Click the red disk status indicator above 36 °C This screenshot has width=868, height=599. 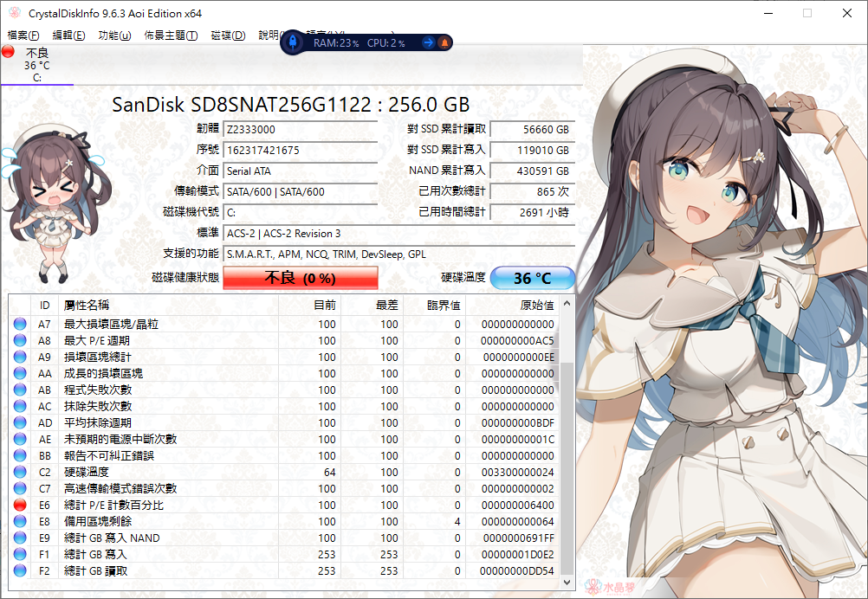pos(8,52)
